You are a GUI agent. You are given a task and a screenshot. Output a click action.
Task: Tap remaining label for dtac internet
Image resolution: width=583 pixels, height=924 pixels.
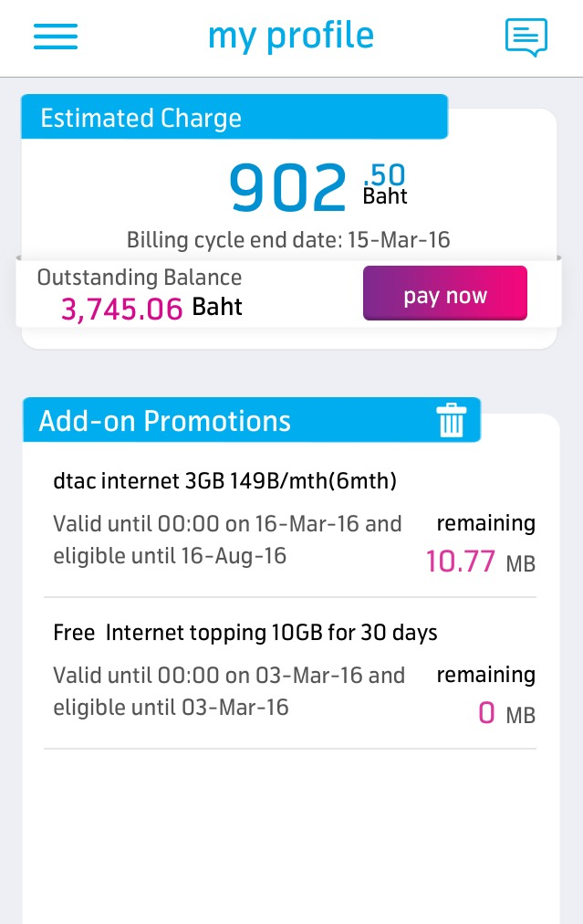coord(485,523)
